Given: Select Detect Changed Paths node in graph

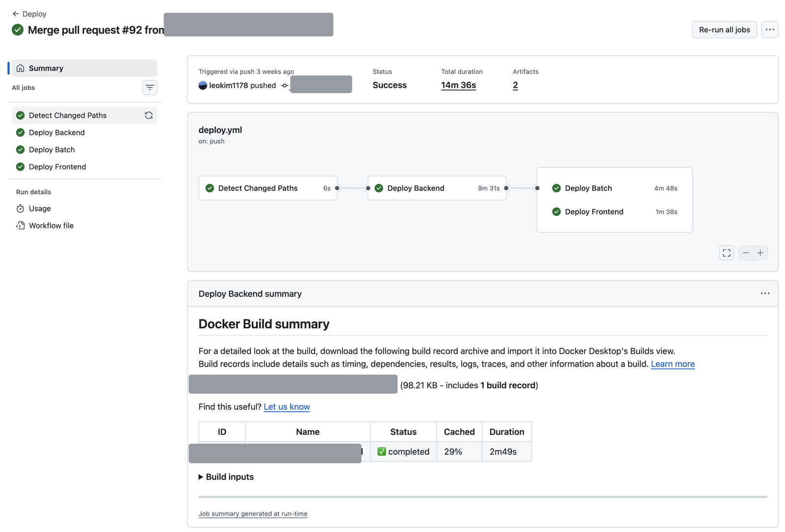Looking at the screenshot, I should point(268,188).
